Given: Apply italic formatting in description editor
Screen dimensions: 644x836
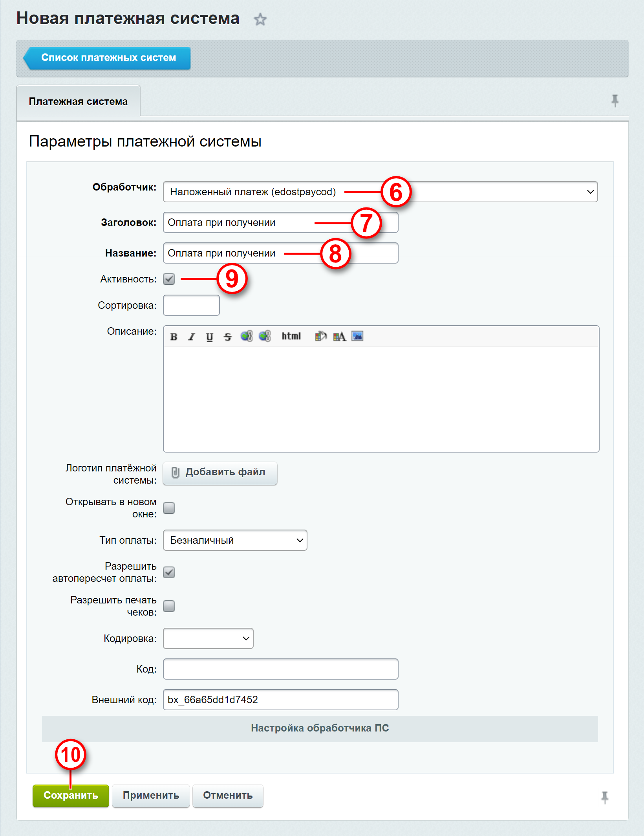Looking at the screenshot, I should (192, 337).
